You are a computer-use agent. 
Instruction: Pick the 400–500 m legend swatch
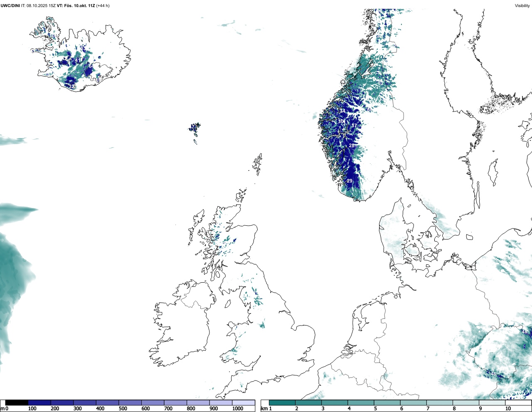coord(107,403)
